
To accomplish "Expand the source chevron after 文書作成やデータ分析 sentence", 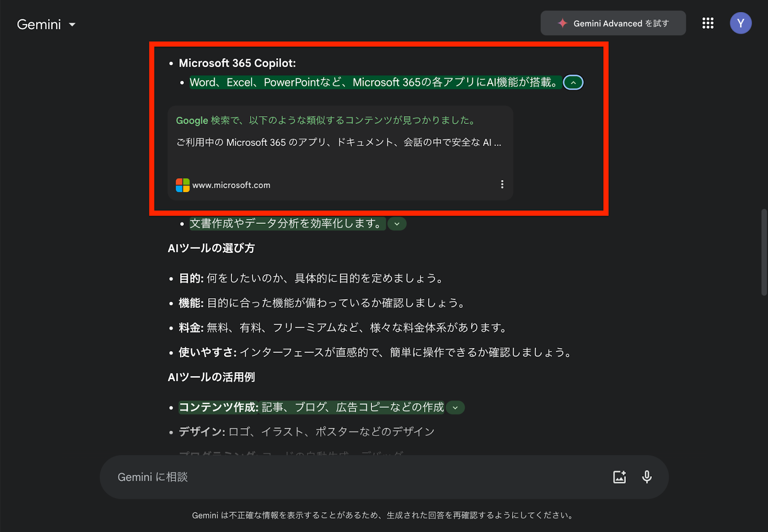I will tap(397, 224).
